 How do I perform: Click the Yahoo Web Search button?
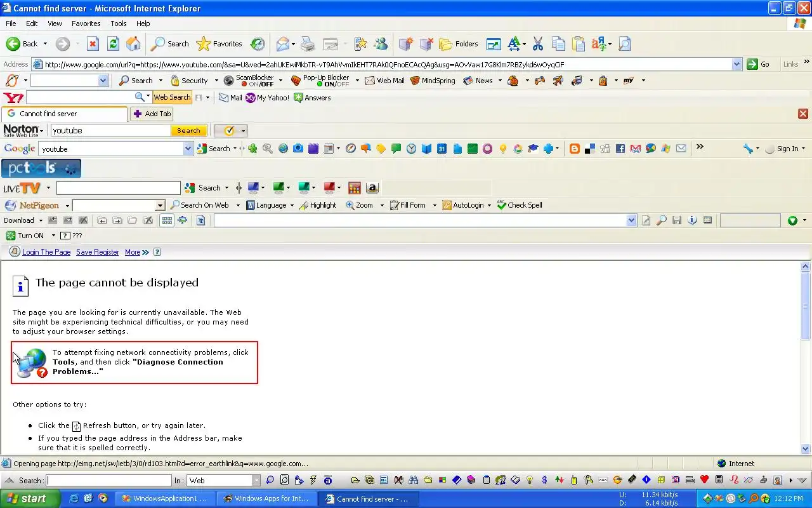(172, 97)
